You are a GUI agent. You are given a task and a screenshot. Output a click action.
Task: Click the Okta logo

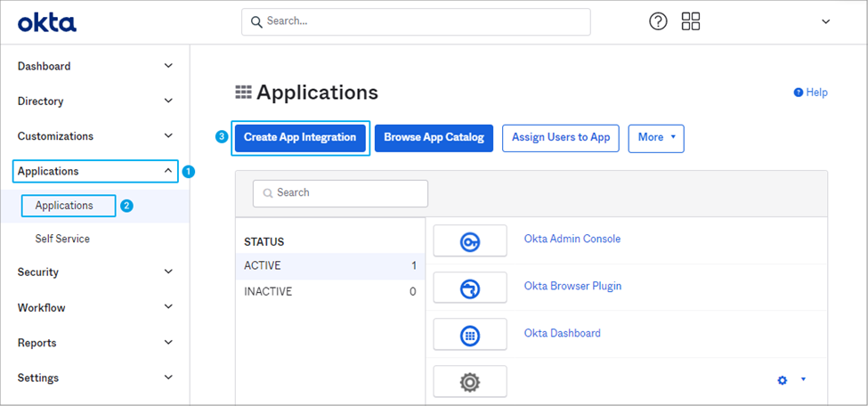click(47, 23)
